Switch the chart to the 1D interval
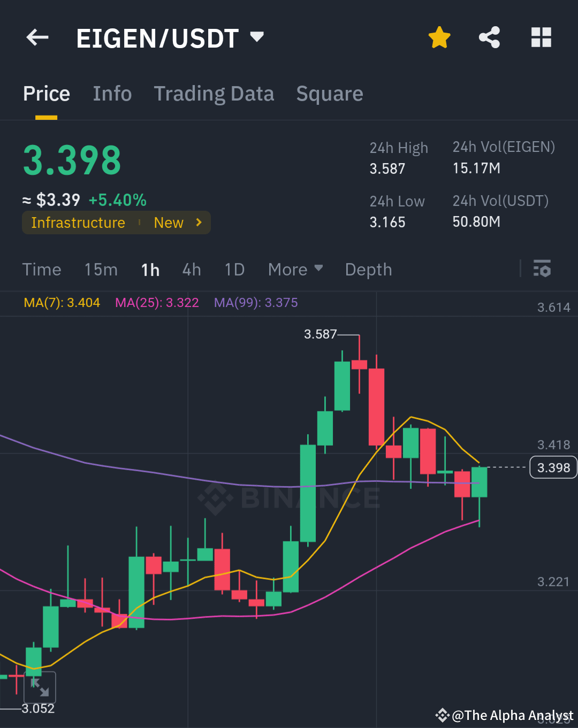Viewport: 578px width, 728px height. tap(234, 270)
